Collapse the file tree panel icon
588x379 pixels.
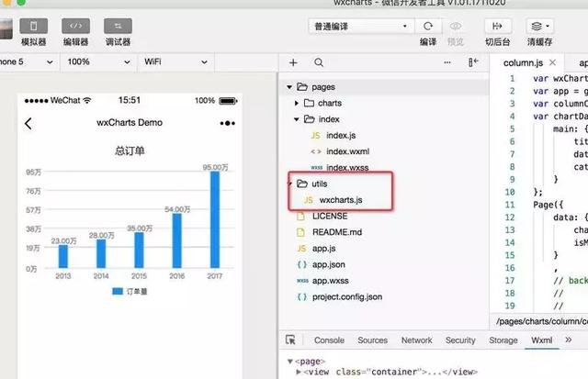tap(473, 62)
